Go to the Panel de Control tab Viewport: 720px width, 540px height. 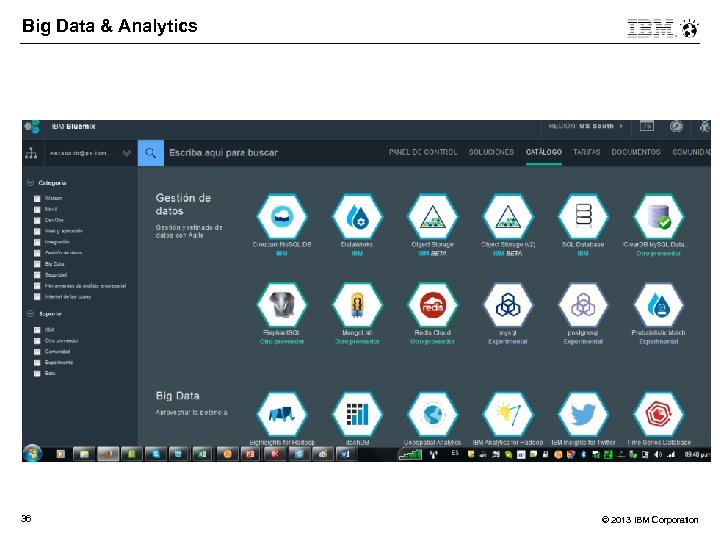423,152
